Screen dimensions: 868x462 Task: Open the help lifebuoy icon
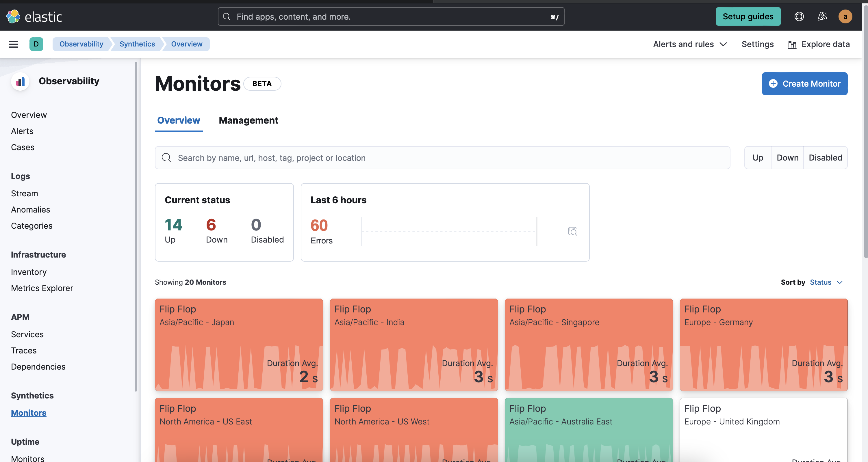click(799, 16)
